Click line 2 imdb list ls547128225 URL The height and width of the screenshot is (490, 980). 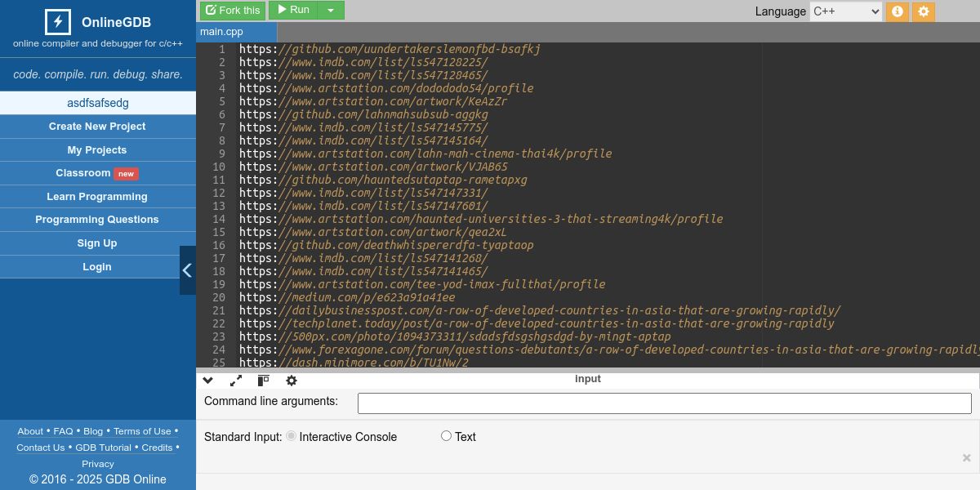(x=363, y=62)
